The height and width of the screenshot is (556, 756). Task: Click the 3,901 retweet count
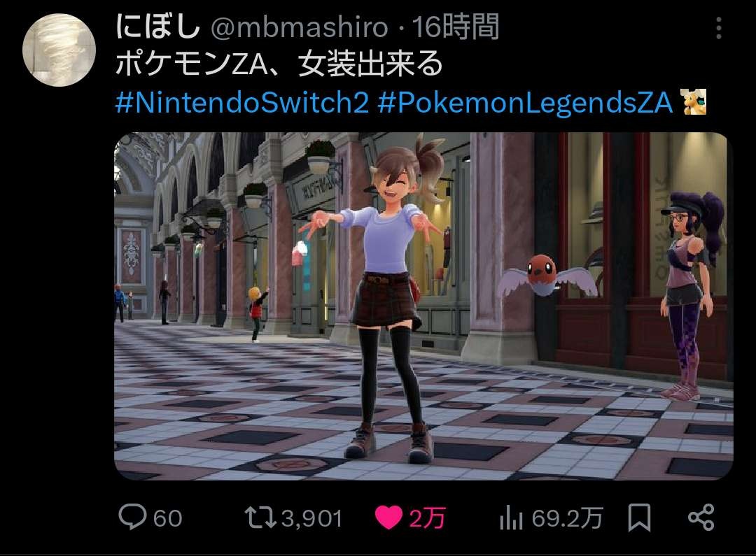[x=312, y=519]
